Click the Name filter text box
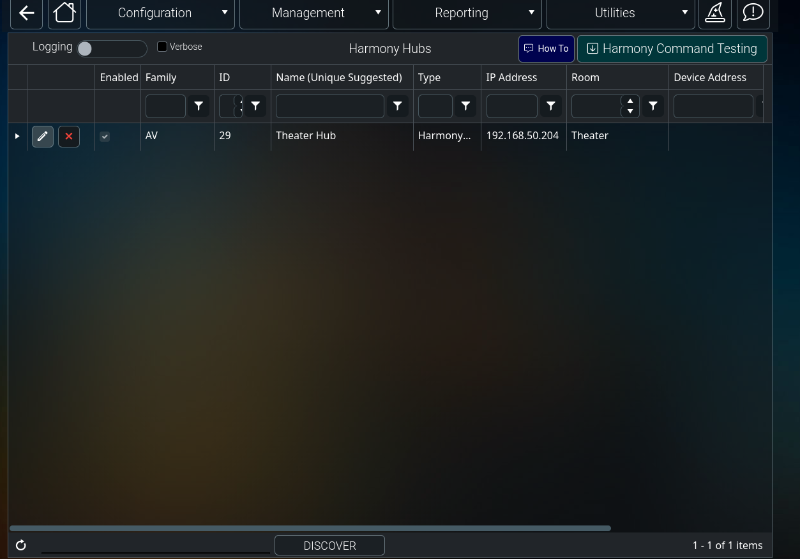Viewport: 800px width, 559px height. (330, 106)
